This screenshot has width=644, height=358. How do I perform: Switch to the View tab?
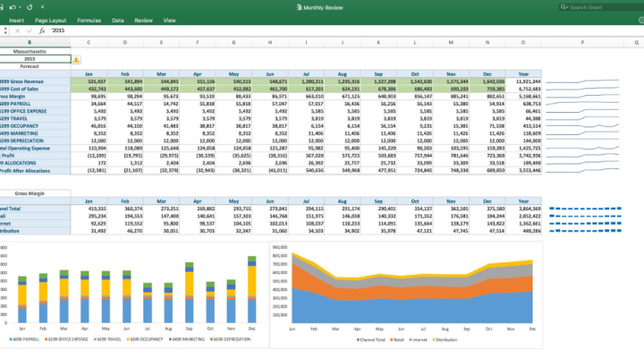(x=169, y=21)
